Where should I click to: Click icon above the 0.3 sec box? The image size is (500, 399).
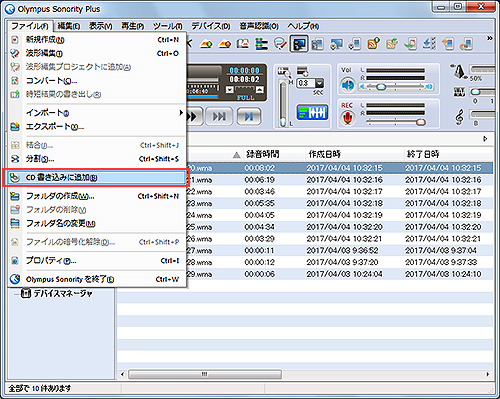302,71
